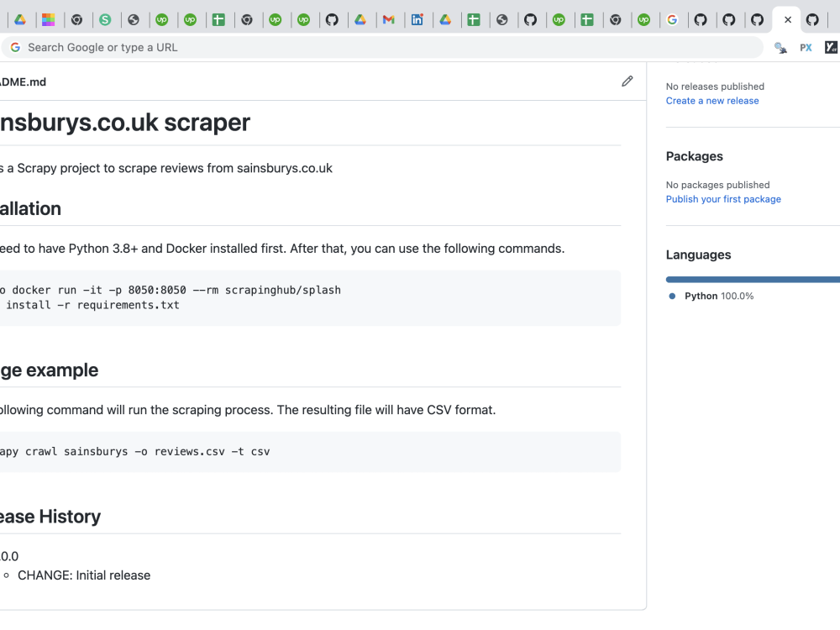
Task: Click the No packages published text
Action: [717, 185]
